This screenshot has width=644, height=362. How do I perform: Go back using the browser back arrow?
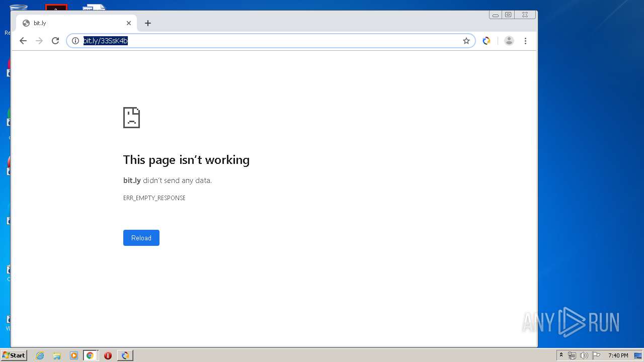pyautogui.click(x=23, y=41)
